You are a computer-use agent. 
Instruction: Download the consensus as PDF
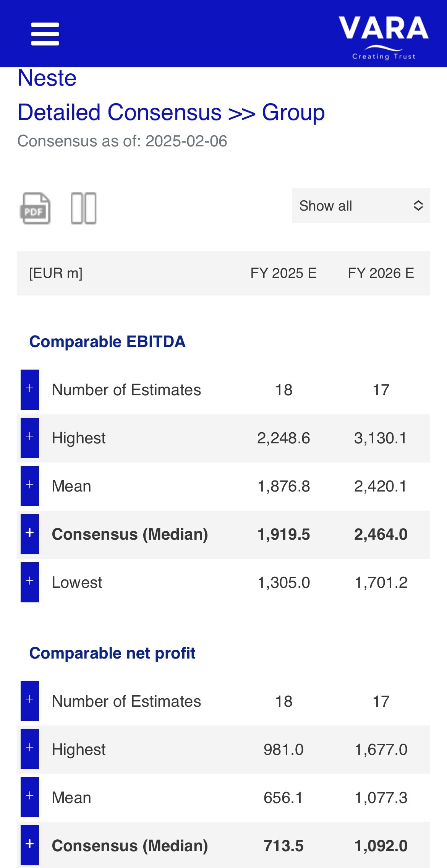click(35, 208)
